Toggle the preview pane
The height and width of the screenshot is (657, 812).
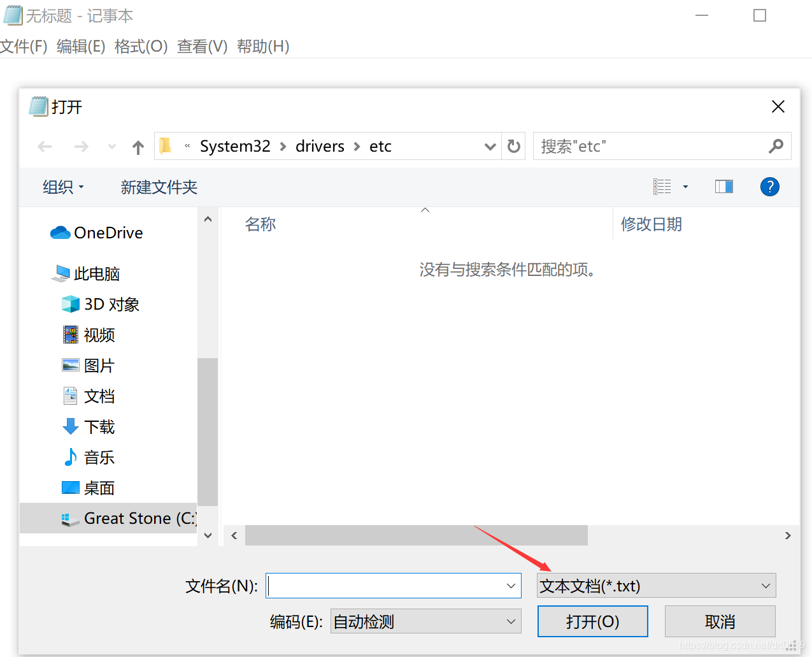[x=724, y=187]
